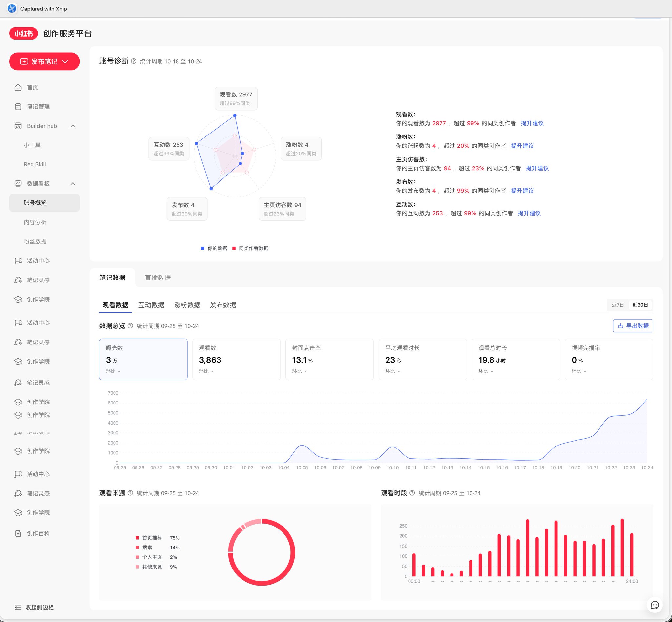Switch to 涨粉数据 sub-tab
Viewport: 672px width, 622px height.
tap(187, 305)
